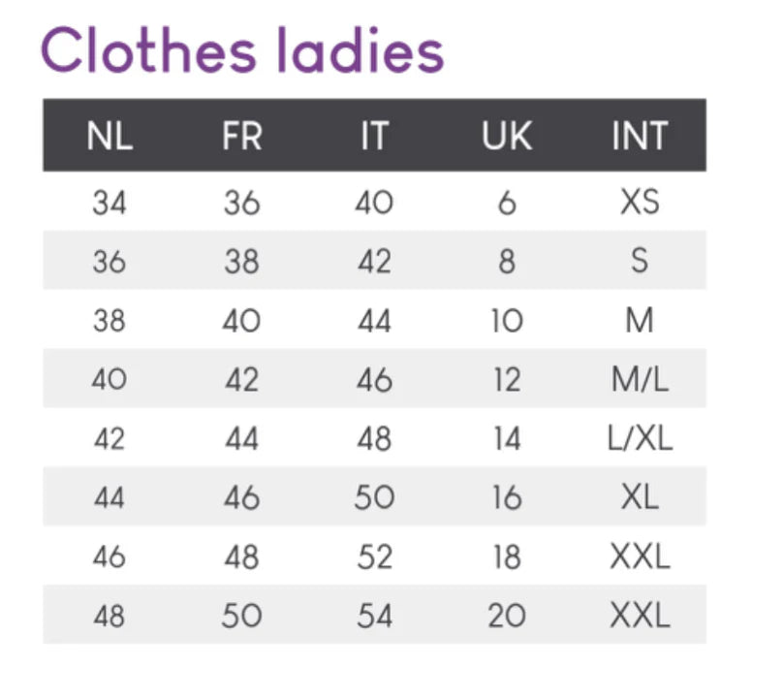Click UK size 14 cell
Image resolution: width=784 pixels, height=699 pixels.
tap(507, 438)
